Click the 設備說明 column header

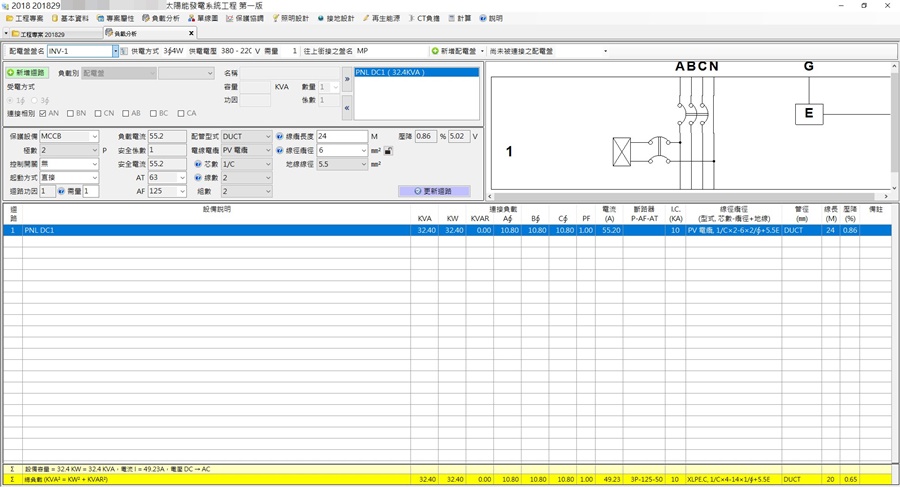[216, 210]
